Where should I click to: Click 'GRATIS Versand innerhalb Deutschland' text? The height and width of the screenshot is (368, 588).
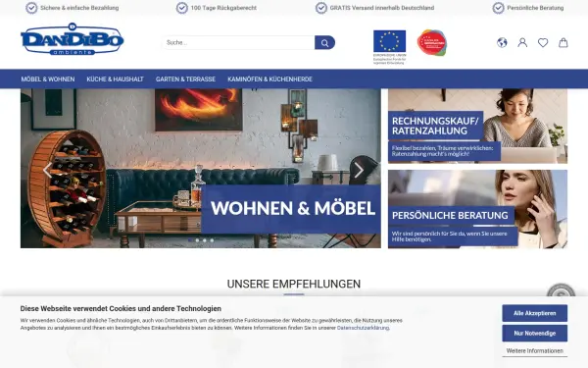tap(382, 8)
